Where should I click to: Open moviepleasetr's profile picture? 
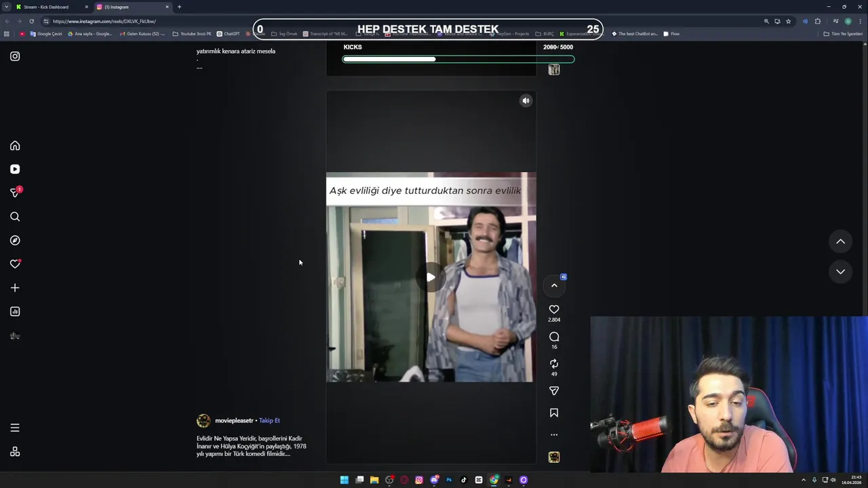[x=203, y=421]
